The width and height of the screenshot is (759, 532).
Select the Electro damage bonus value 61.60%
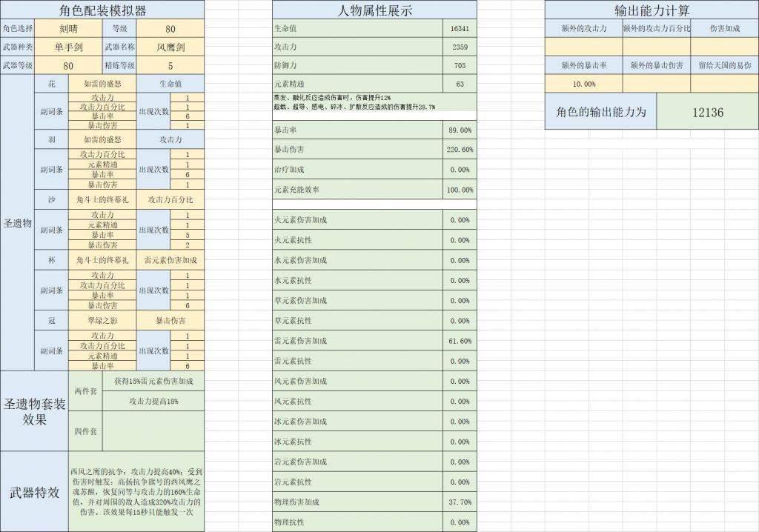click(x=460, y=341)
